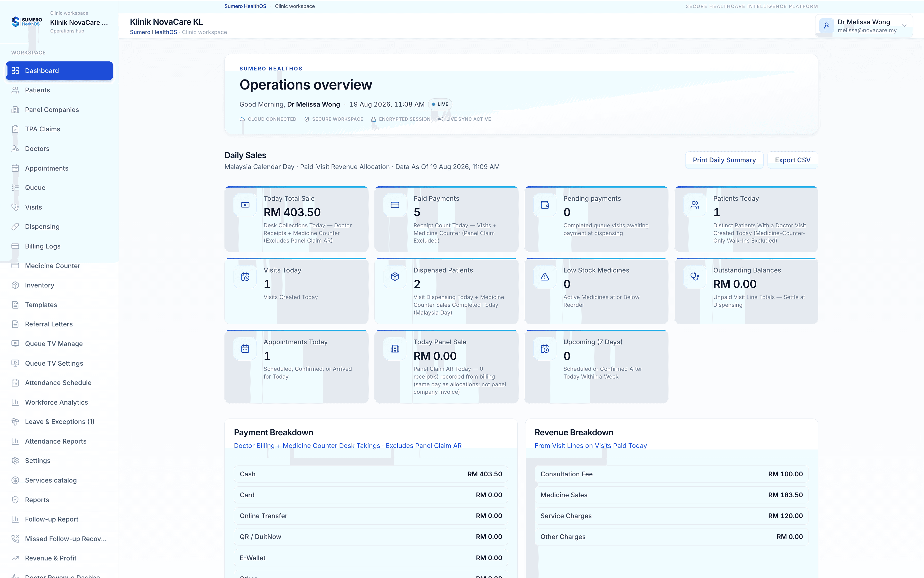Click the Medicine Sales RM 183.50 row
The width and height of the screenshot is (924, 578).
pos(671,495)
